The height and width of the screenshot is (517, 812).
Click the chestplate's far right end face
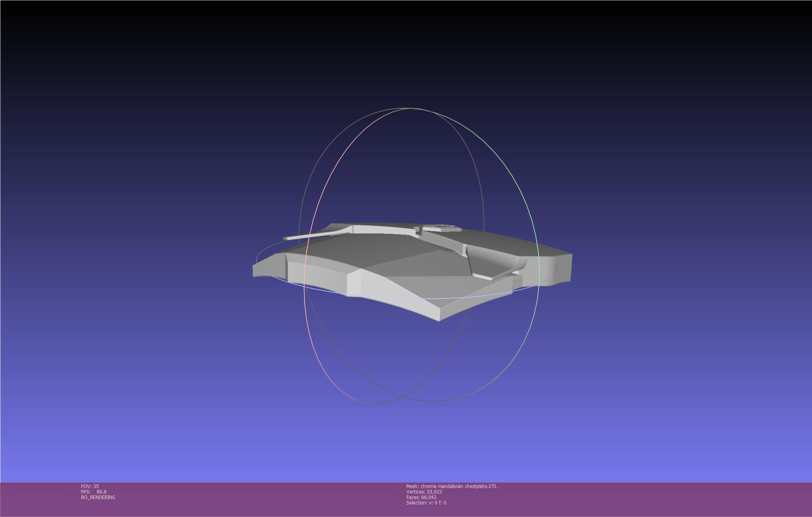(564, 268)
